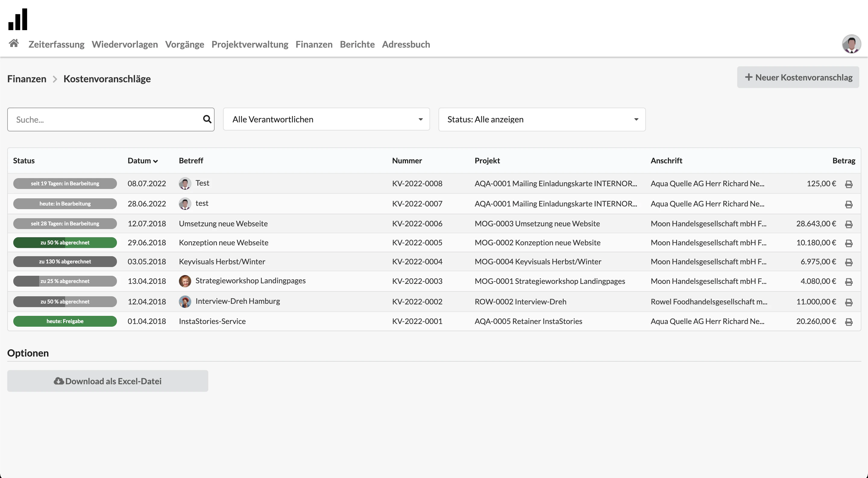The width and height of the screenshot is (868, 478).
Task: Click the print icon for KV-2022-0008
Action: (x=849, y=184)
